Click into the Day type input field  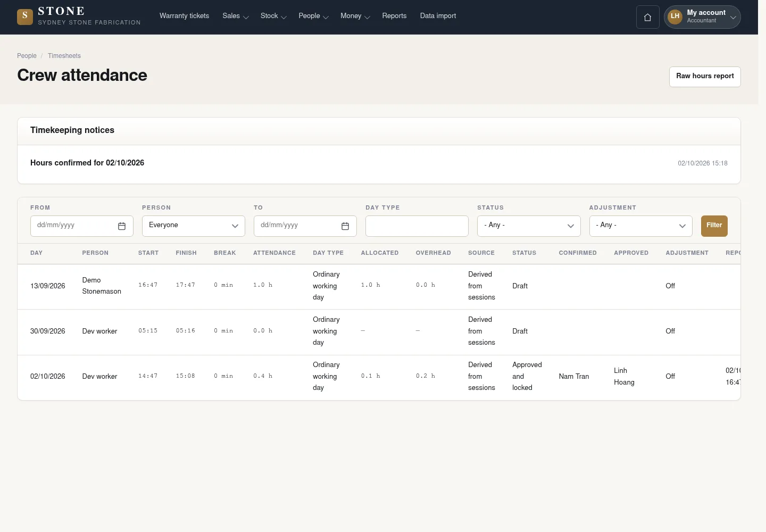click(417, 226)
